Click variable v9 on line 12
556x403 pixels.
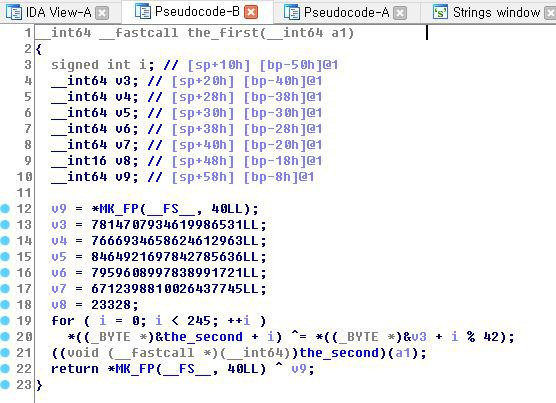coord(59,209)
